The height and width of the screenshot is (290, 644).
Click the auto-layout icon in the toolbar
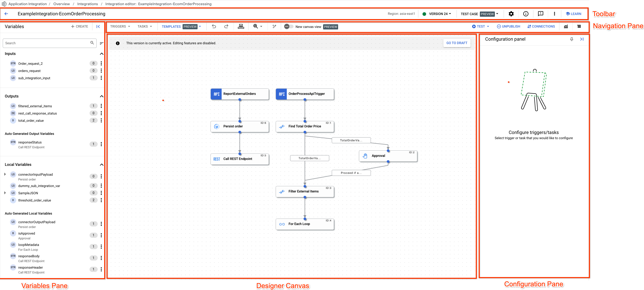coord(241,27)
